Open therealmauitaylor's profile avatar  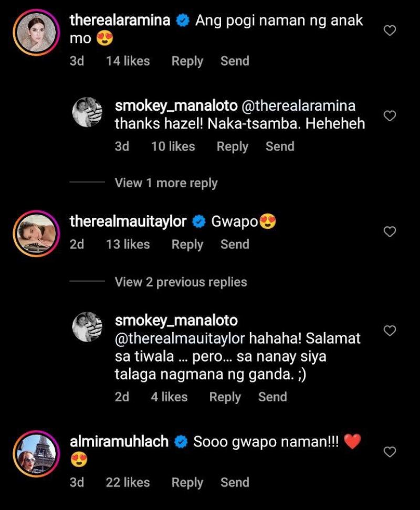click(36, 233)
